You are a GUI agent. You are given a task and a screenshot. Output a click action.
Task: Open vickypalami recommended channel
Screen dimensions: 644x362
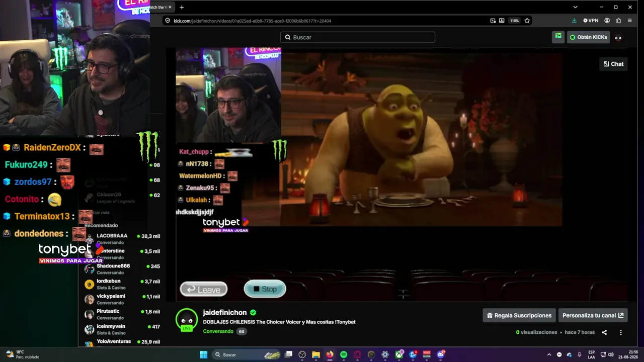click(121, 299)
